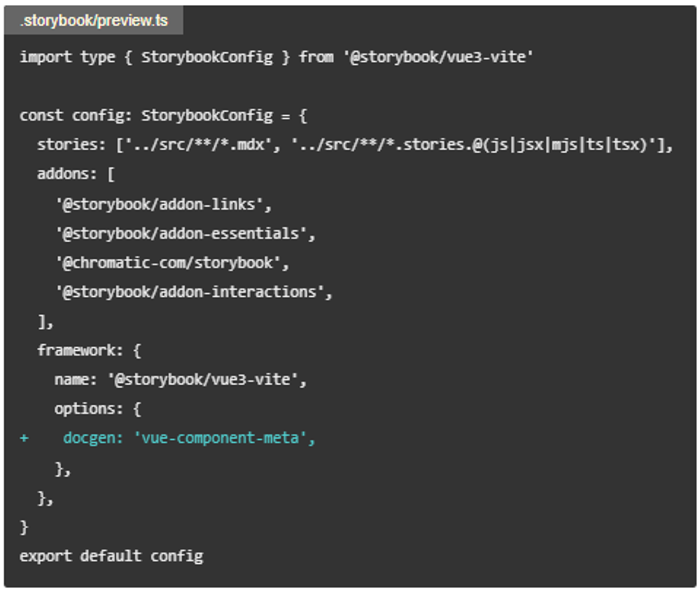Click the '../src/**/*.mdx' glob string
Screen dimensions: 700x591
[194, 145]
